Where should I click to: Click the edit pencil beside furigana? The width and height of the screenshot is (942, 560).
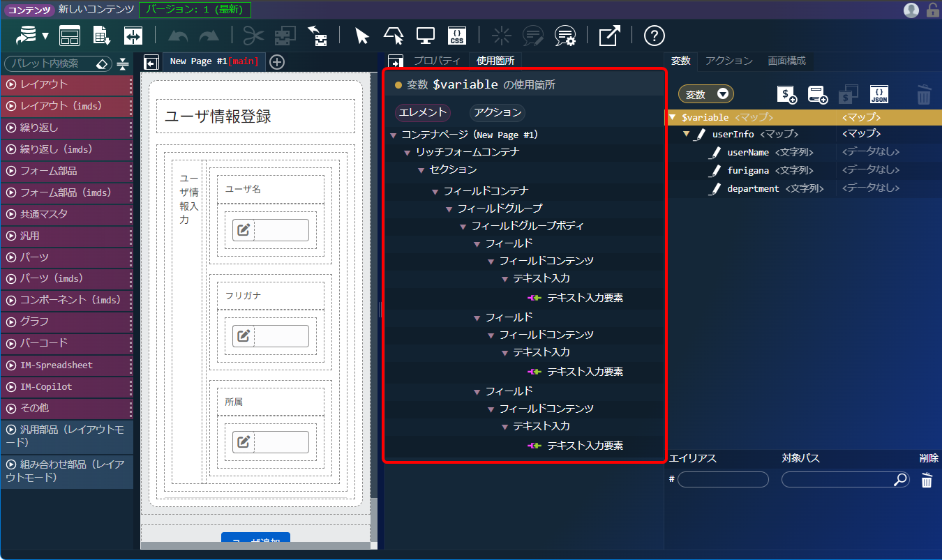pos(715,171)
